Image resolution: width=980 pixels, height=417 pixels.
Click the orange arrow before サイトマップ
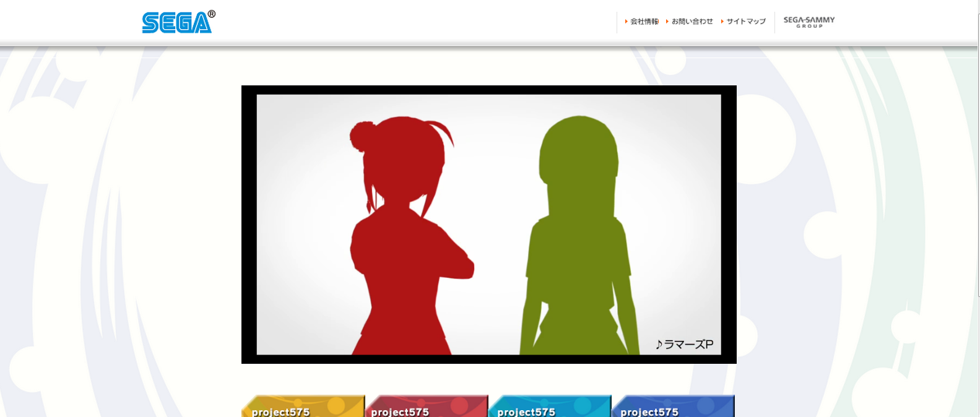722,22
